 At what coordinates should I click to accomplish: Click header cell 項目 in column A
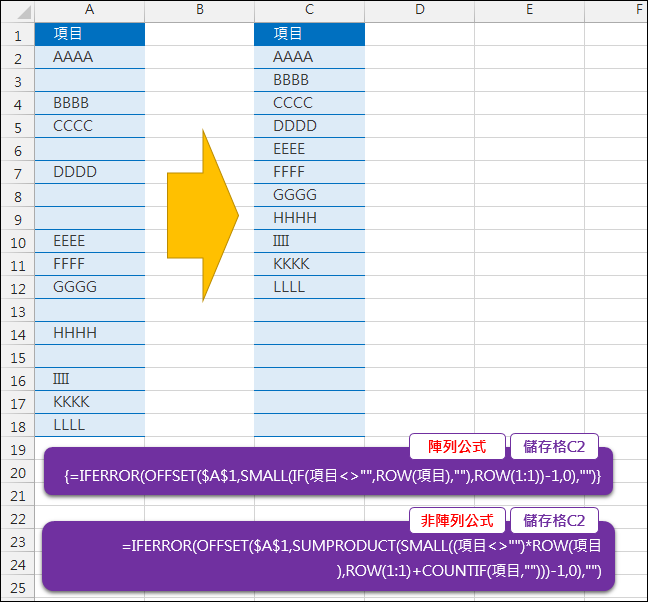[x=90, y=34]
